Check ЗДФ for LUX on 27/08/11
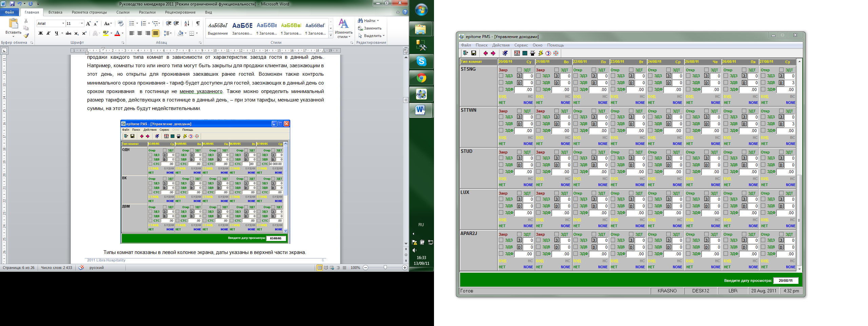868x326 pixels. coord(763,213)
